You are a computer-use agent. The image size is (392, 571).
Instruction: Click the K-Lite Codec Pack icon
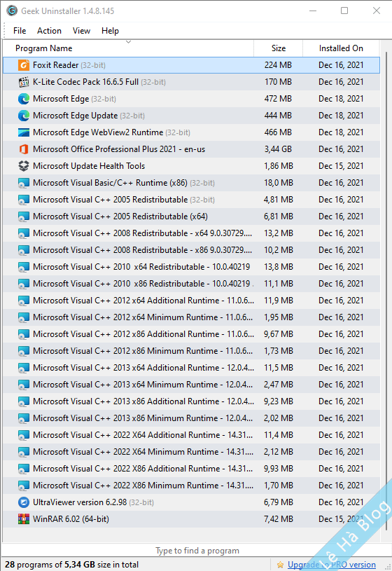(24, 82)
